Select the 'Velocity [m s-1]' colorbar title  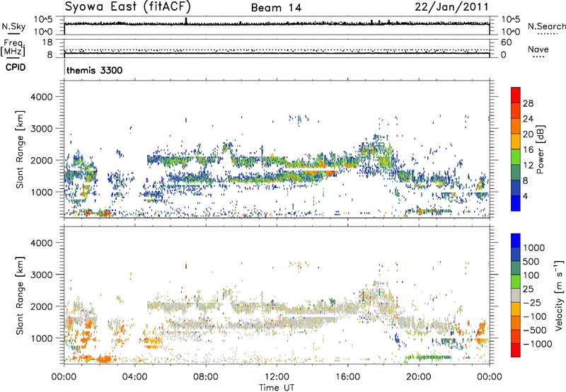click(x=559, y=295)
